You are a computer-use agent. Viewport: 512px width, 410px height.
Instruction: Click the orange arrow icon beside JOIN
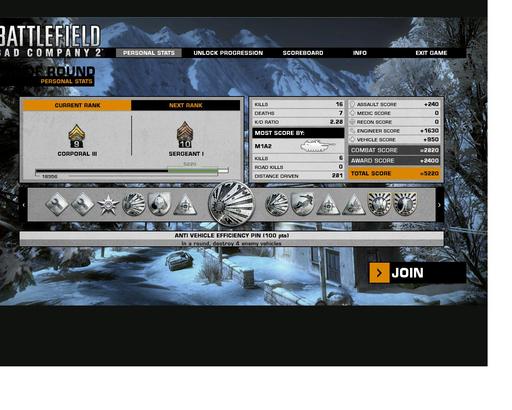379,273
